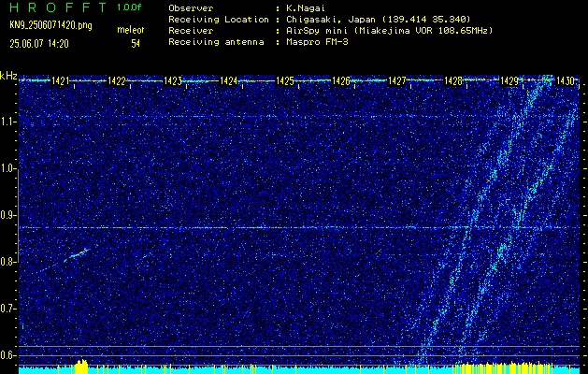The height and width of the screenshot is (374, 588).
Task: Click the 1426 time marker
Action: coord(341,80)
